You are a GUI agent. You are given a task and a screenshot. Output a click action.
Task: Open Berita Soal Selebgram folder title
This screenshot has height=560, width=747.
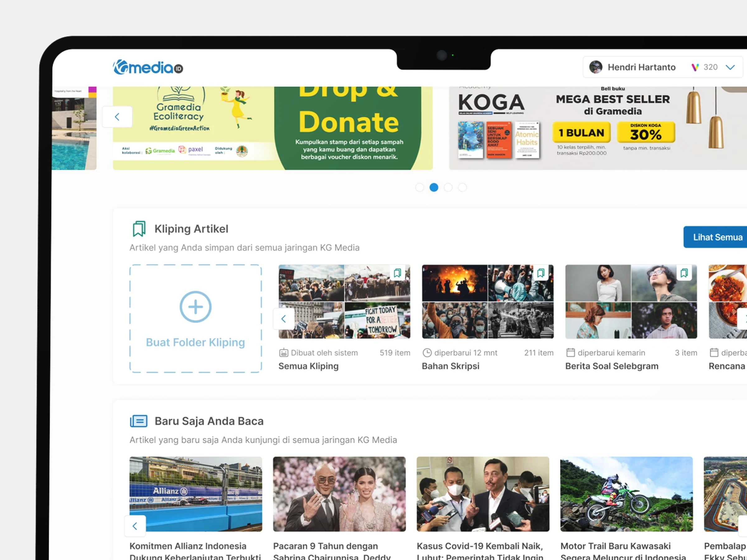point(612,366)
